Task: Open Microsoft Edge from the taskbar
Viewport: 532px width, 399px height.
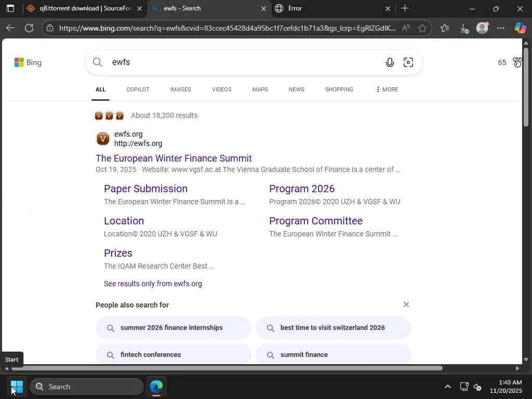Action: pyautogui.click(x=156, y=387)
